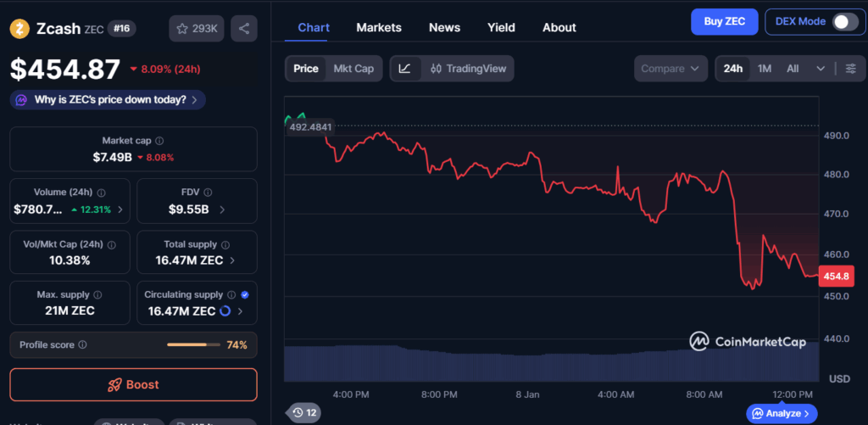This screenshot has width=868, height=425.
Task: Select the line chart type icon
Action: pyautogui.click(x=404, y=69)
